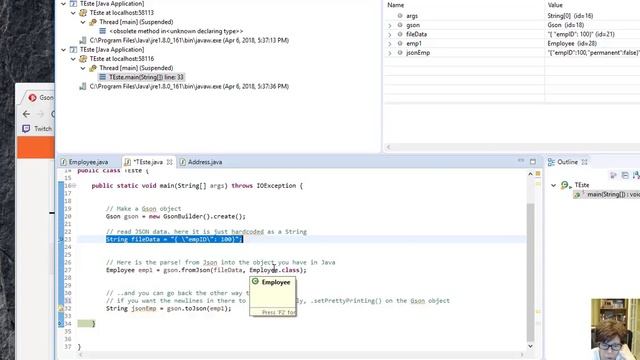The width and height of the screenshot is (640, 360).
Task: Collapse Thread [main] under localhost:58113
Action: [x=83, y=22]
